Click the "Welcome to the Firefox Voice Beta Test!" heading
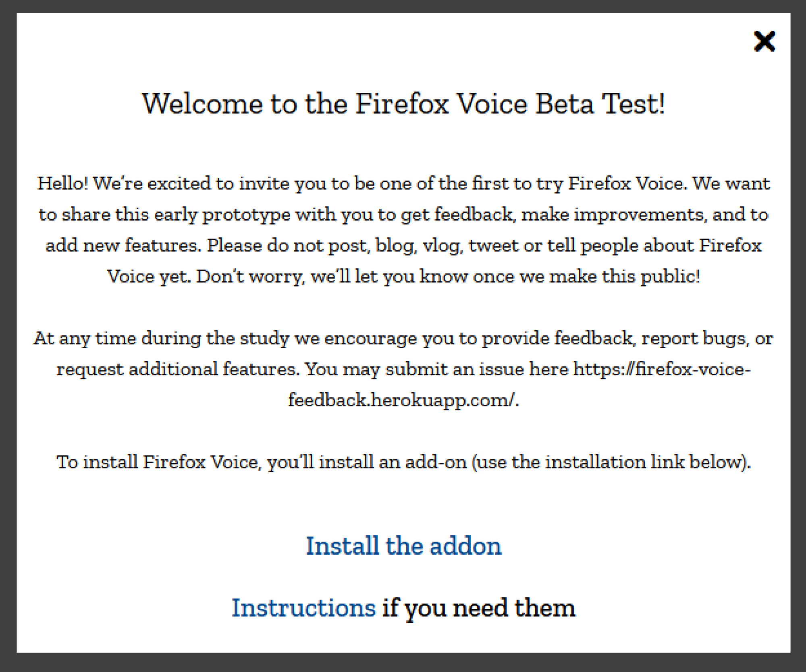 (x=403, y=104)
